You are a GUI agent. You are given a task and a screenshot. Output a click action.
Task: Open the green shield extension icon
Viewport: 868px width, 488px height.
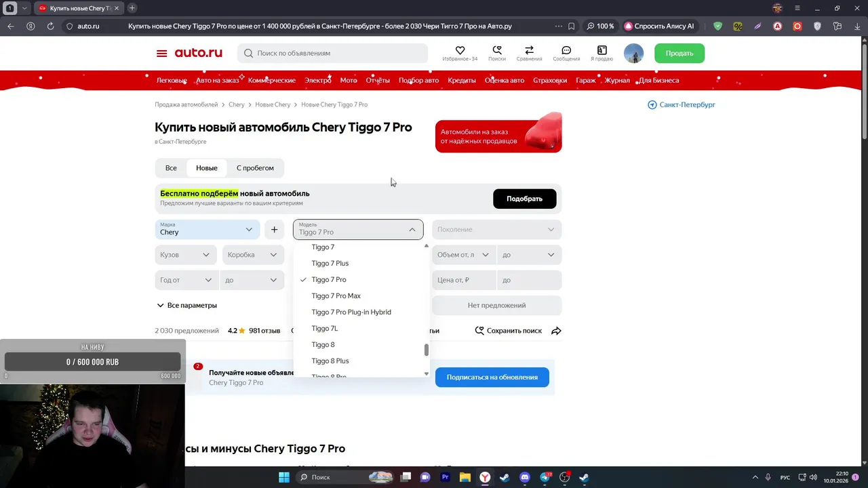point(718,26)
